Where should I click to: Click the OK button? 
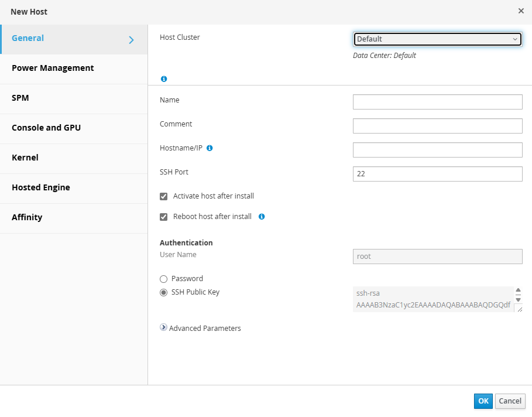483,401
